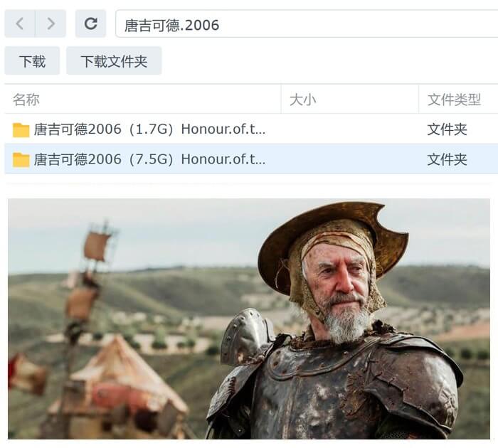This screenshot has width=498, height=448.
Task: Click divider between 名称 and 大小 columns
Action: (x=281, y=100)
